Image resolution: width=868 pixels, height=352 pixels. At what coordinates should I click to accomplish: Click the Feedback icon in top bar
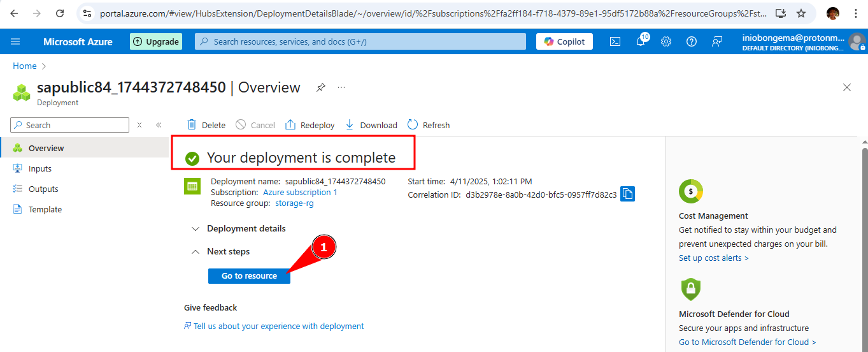[717, 41]
